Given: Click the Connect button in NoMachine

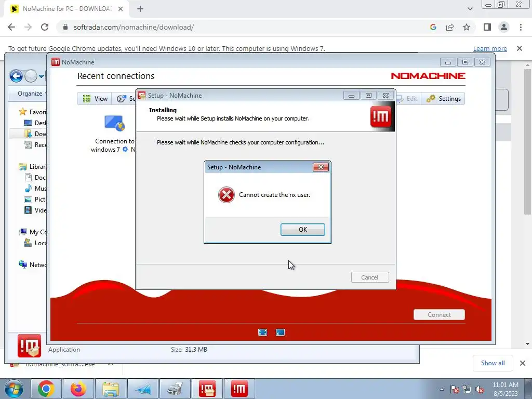Looking at the screenshot, I should tap(439, 314).
